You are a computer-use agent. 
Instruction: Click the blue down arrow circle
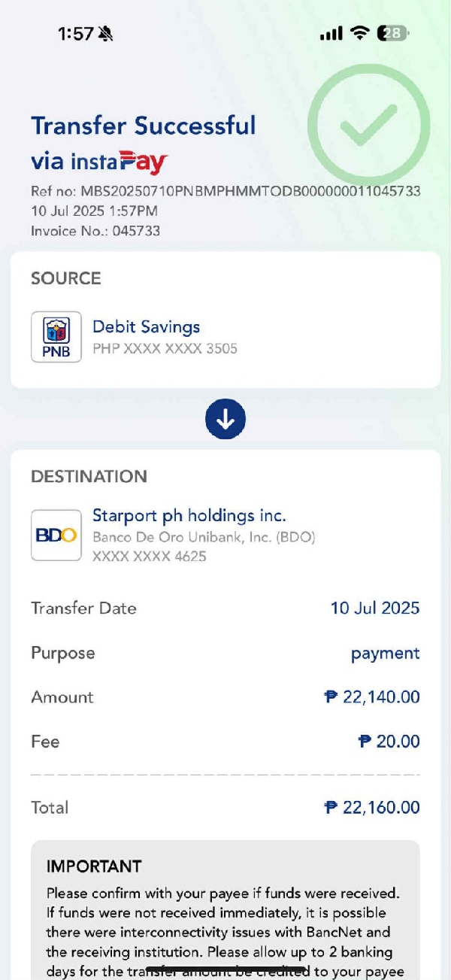(x=225, y=419)
